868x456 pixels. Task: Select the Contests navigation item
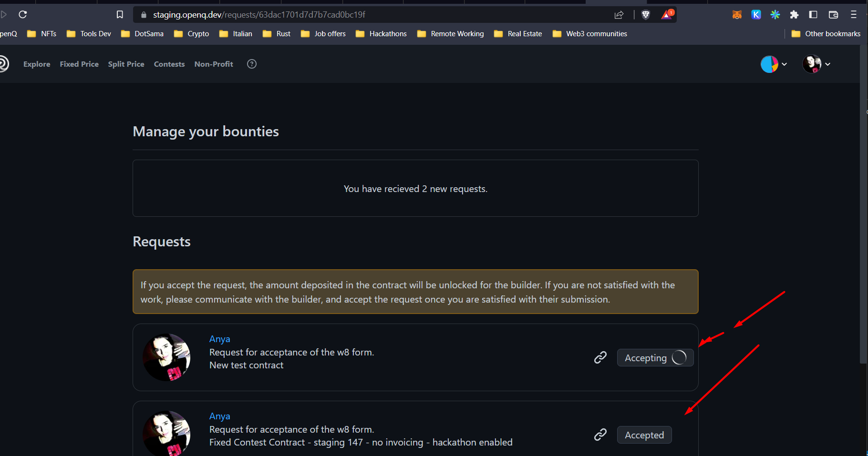pyautogui.click(x=169, y=64)
